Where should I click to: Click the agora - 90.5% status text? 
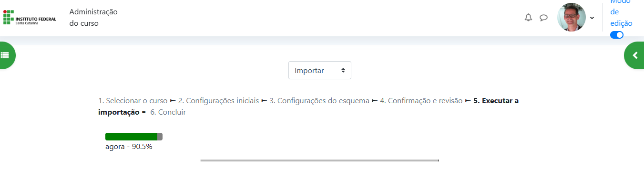point(129,147)
